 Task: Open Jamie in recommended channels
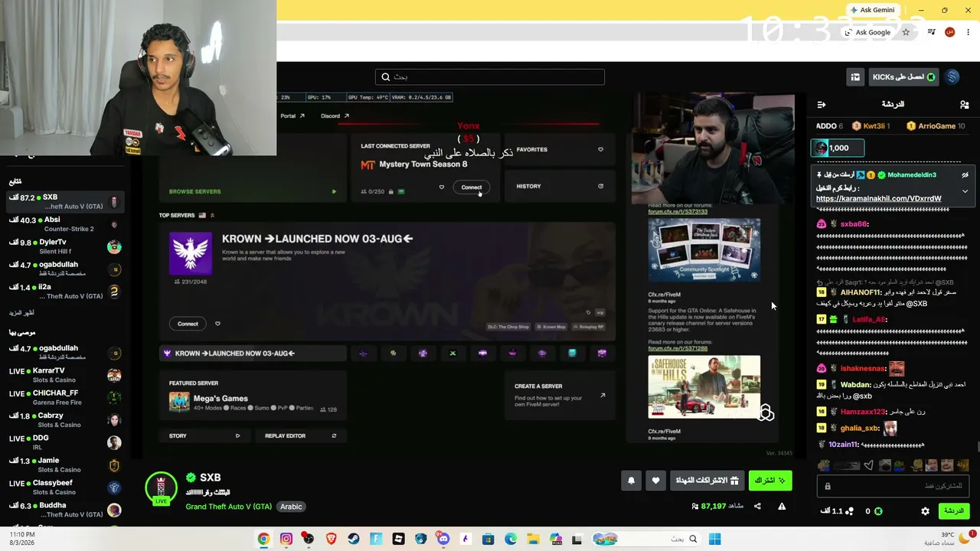pos(65,465)
